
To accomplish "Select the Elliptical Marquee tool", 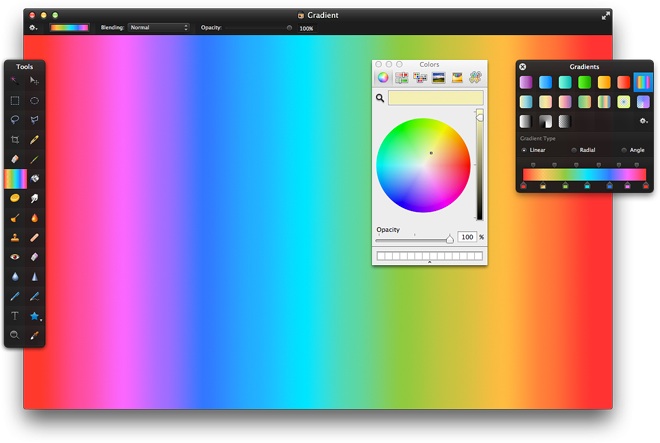I will [35, 101].
